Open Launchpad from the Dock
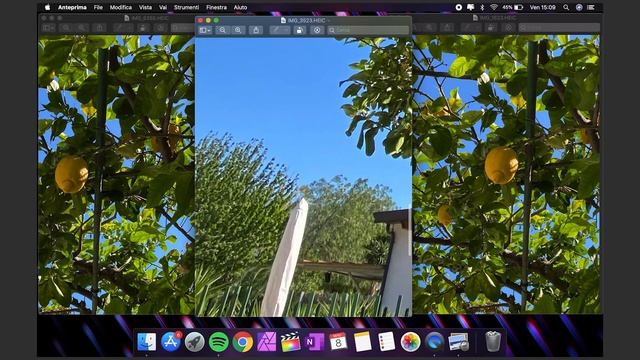This screenshot has height=360, width=640. 195,342
